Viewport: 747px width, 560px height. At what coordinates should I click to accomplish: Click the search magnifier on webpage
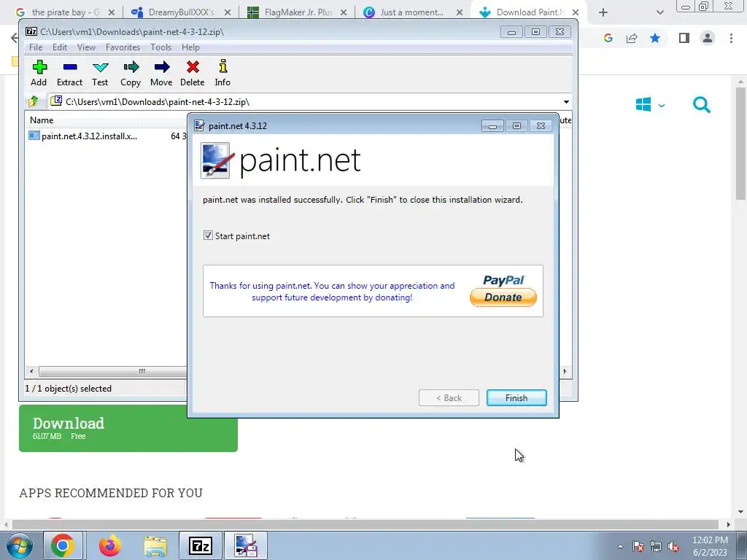click(x=701, y=105)
